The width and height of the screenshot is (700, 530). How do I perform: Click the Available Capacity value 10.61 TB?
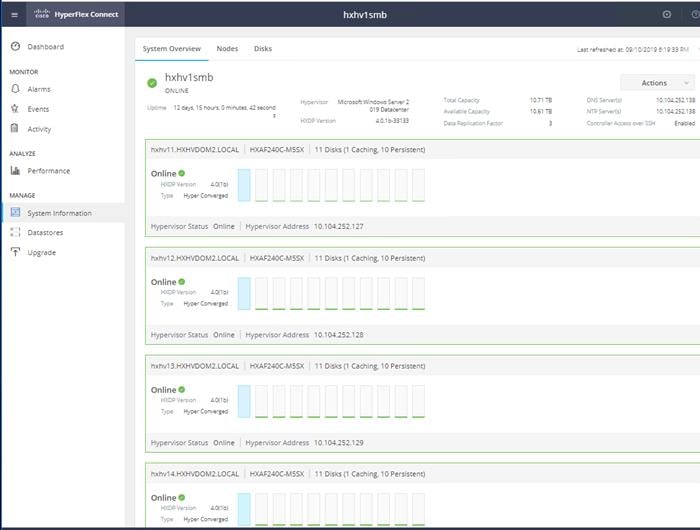pos(541,112)
